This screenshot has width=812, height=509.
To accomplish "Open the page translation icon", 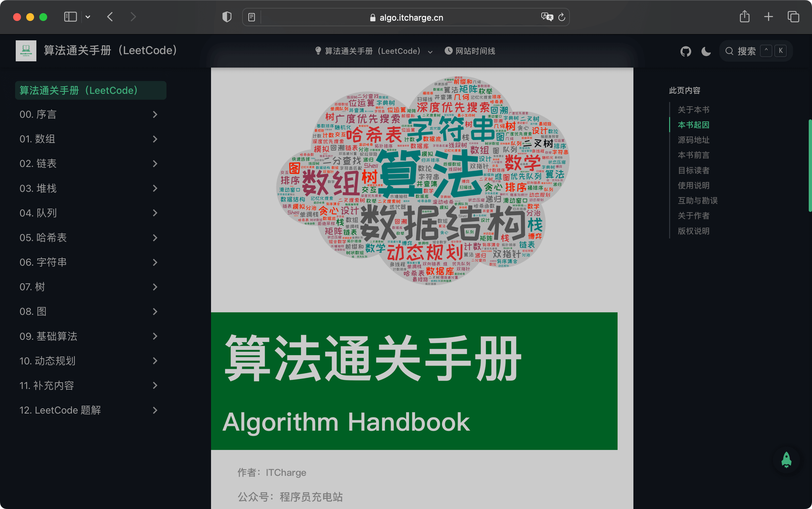I will [547, 17].
